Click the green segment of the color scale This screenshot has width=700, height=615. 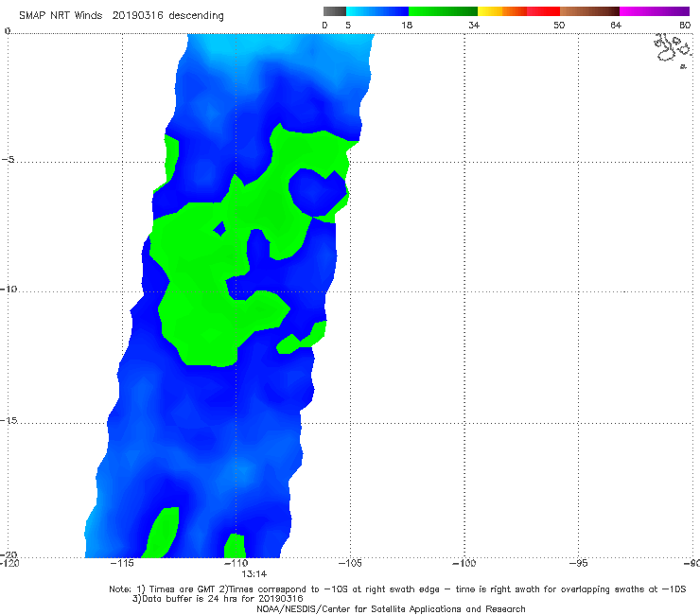click(443, 11)
